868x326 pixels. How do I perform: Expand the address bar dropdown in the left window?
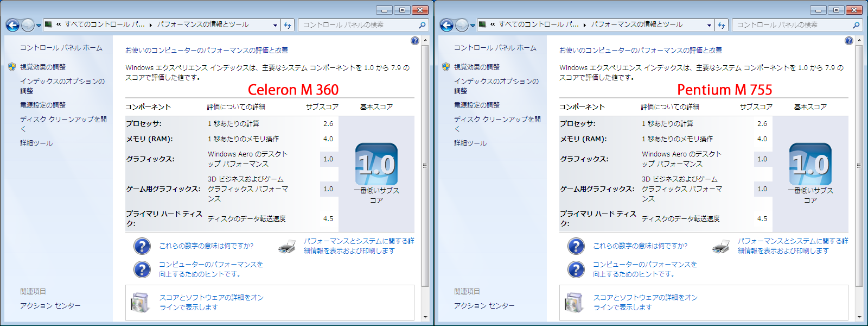pos(275,25)
